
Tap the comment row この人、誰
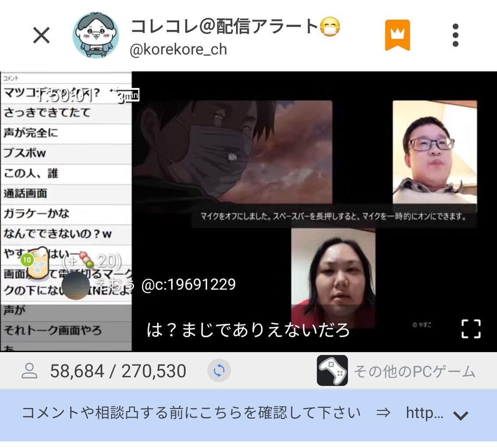click(66, 174)
